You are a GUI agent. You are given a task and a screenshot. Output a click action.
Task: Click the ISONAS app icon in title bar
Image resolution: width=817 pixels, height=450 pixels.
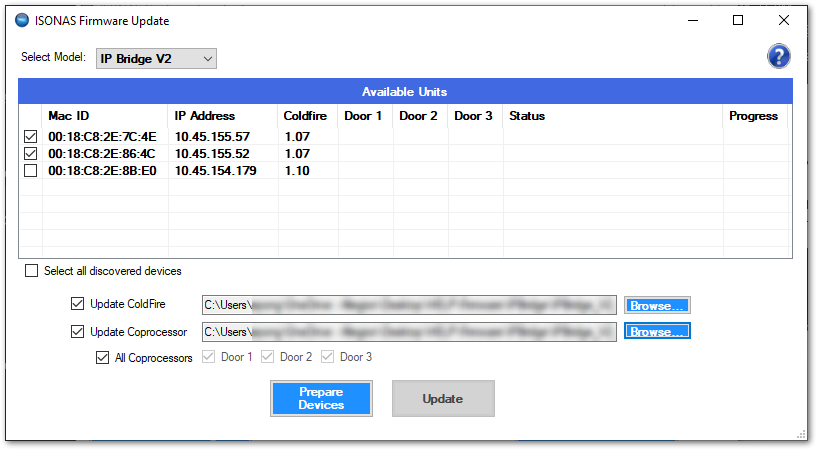pyautogui.click(x=22, y=21)
